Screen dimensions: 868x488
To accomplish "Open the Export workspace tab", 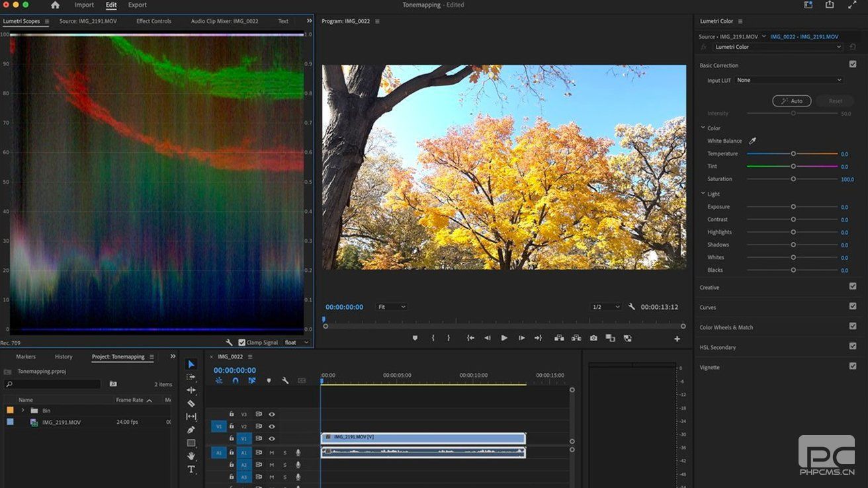I will tap(137, 5).
